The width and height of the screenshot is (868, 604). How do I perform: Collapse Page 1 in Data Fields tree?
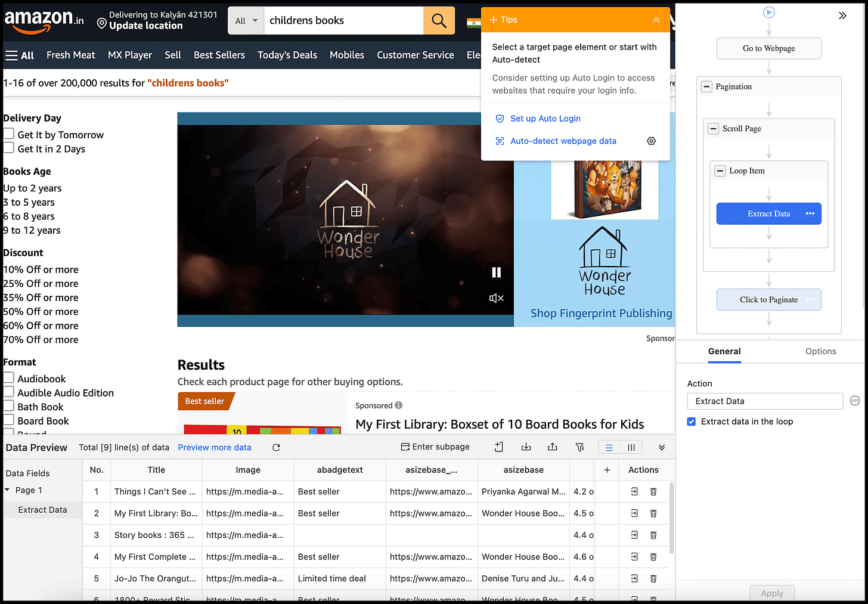tap(7, 490)
